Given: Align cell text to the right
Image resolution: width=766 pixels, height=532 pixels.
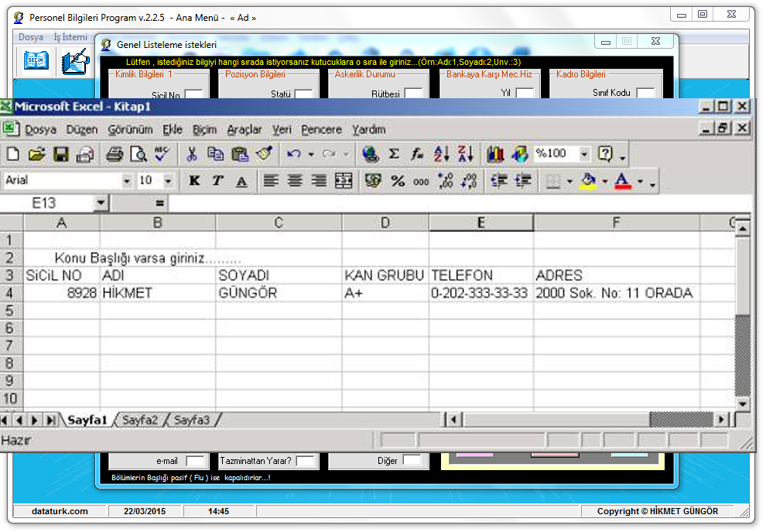Looking at the screenshot, I should point(319,181).
